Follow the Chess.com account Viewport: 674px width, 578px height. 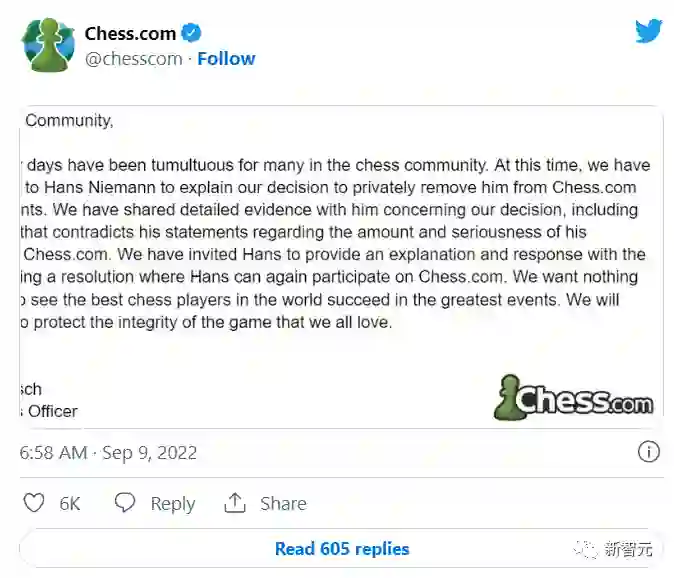(x=226, y=58)
